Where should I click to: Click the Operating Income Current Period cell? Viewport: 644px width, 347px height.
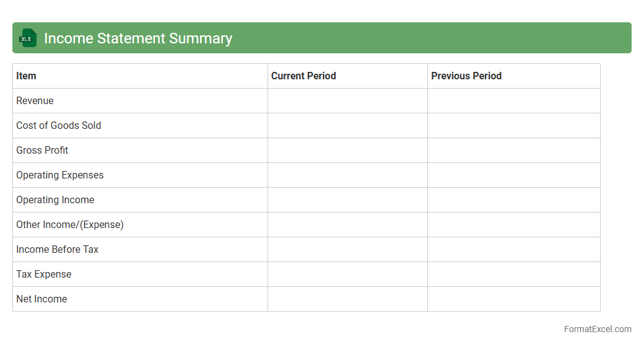click(347, 200)
